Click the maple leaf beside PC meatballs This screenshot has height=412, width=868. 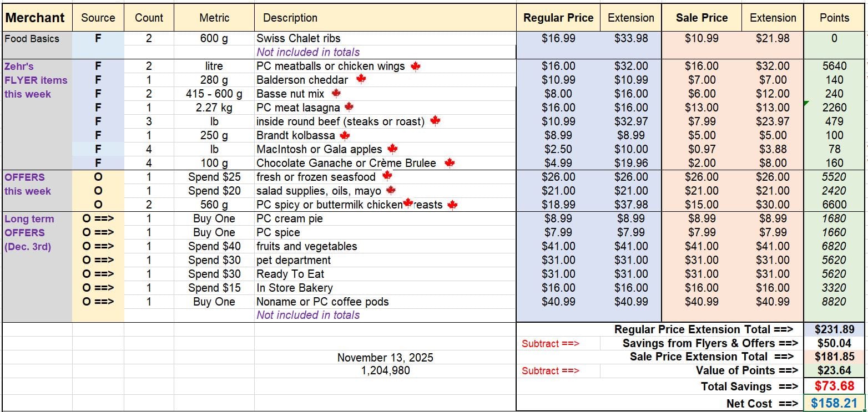point(416,67)
